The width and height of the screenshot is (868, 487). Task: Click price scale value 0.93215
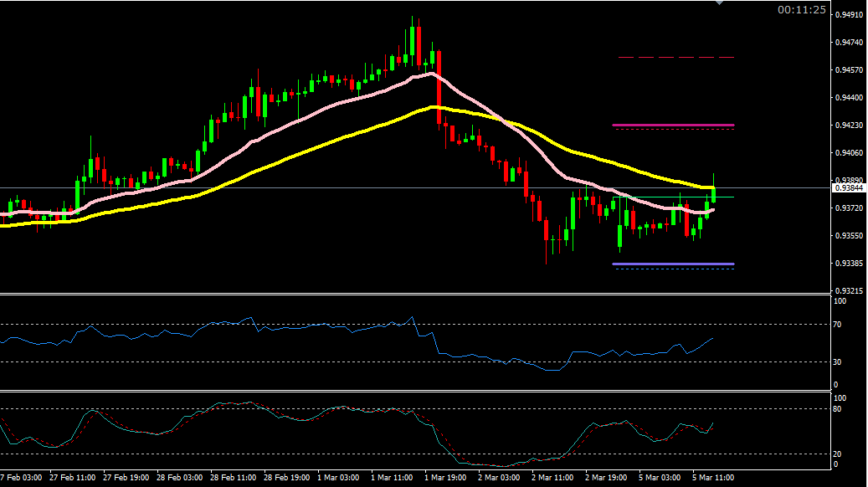tap(850, 290)
